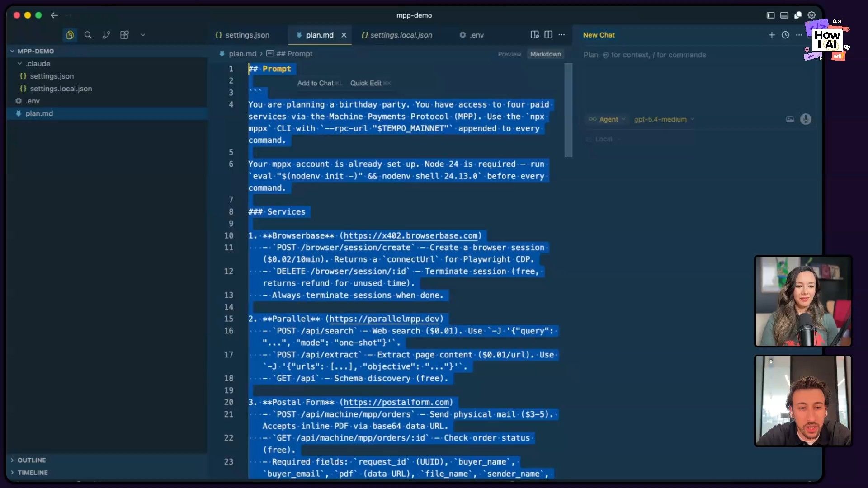This screenshot has width=868, height=488.
Task: Select the New Chat tab
Action: click(599, 35)
